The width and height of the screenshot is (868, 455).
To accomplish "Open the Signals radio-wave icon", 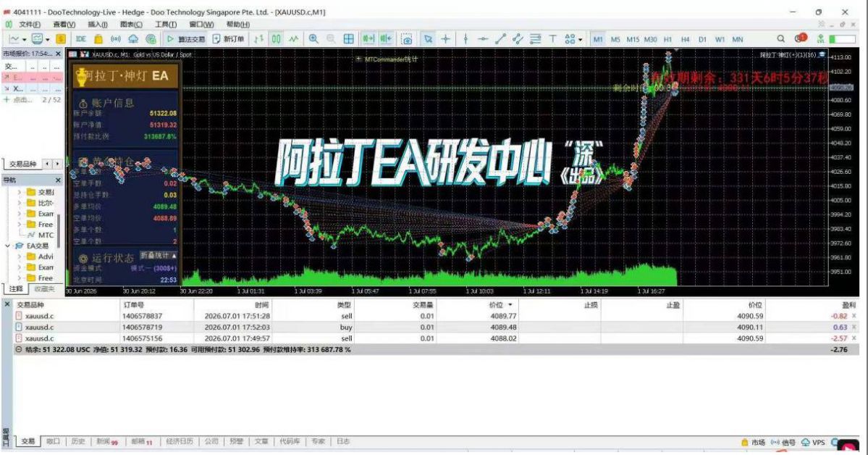I will (x=116, y=39).
